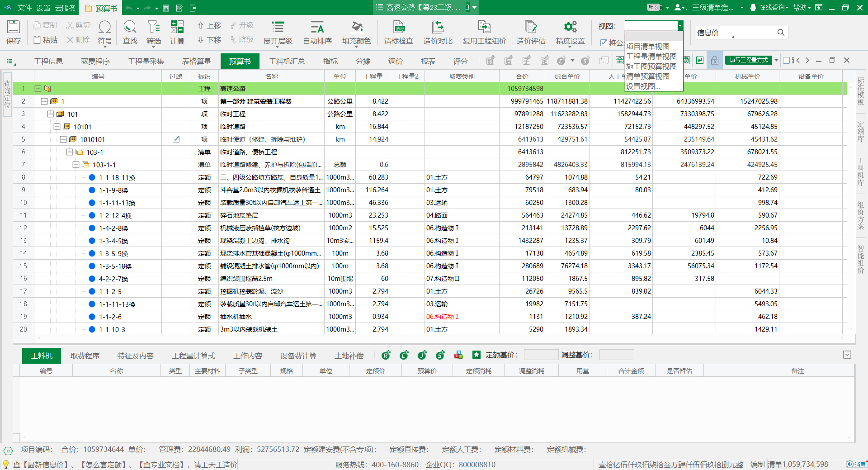
Task: Collapse tree node 103-1
Action: tap(70, 152)
